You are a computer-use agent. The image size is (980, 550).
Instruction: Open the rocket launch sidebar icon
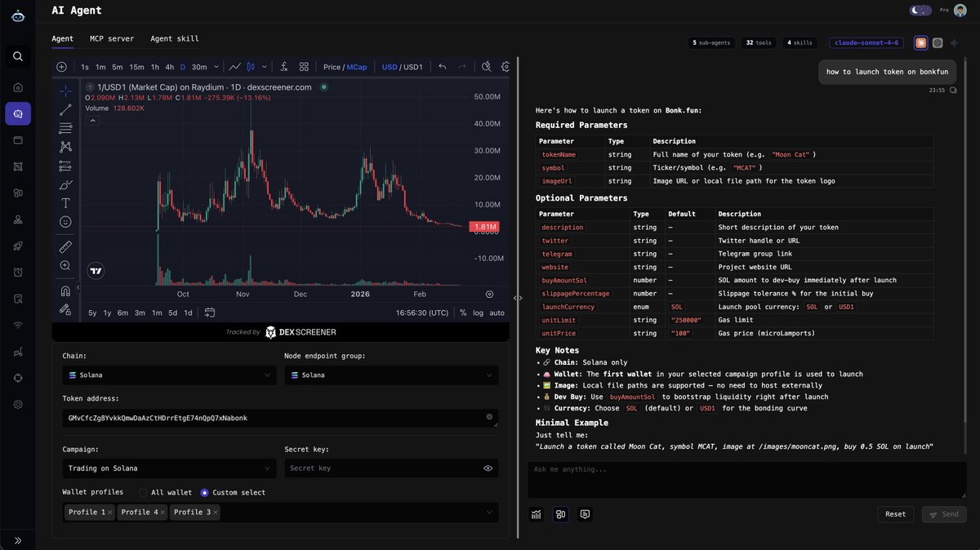(x=18, y=246)
